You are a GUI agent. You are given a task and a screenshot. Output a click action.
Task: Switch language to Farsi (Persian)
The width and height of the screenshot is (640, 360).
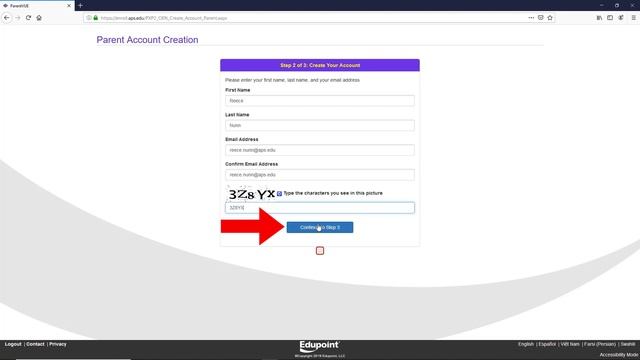click(600, 344)
